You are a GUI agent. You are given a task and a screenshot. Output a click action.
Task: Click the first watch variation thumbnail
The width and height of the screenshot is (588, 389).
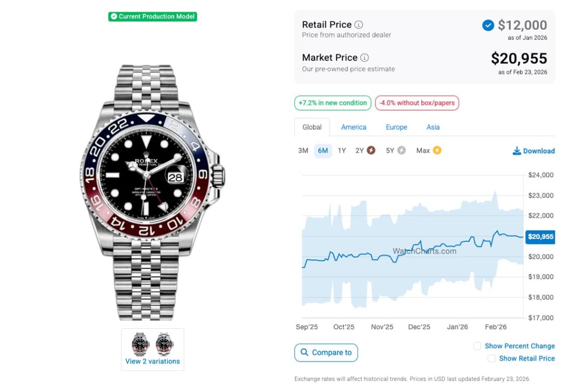coord(141,344)
